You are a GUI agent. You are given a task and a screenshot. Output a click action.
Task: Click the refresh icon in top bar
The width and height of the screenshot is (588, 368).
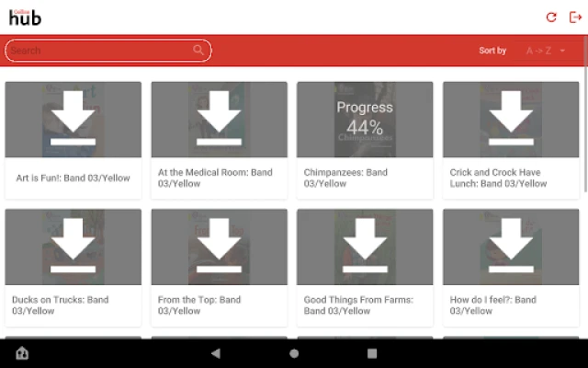(551, 17)
